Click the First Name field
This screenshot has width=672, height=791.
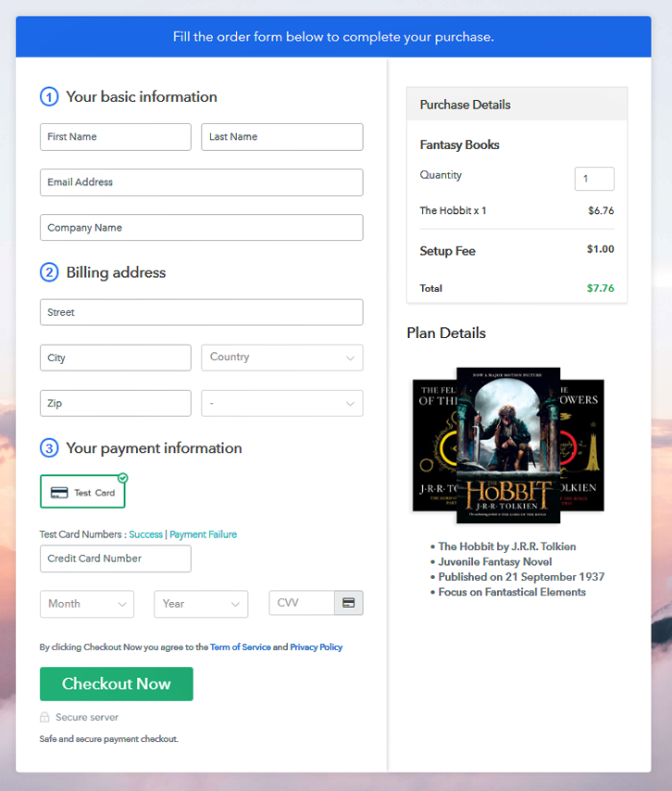tap(116, 137)
